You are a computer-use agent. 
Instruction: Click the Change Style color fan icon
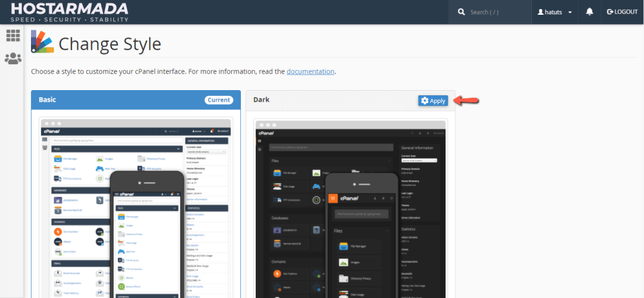point(43,42)
